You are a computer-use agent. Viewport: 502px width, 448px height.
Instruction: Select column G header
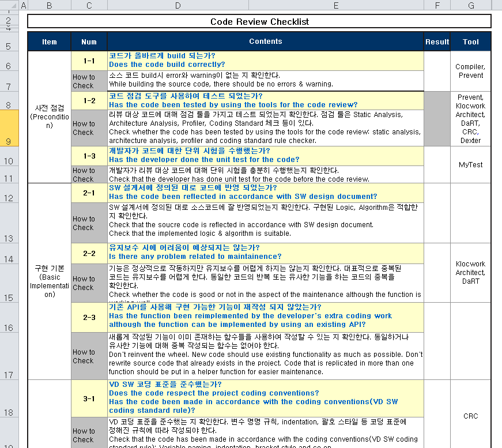pos(471,5)
